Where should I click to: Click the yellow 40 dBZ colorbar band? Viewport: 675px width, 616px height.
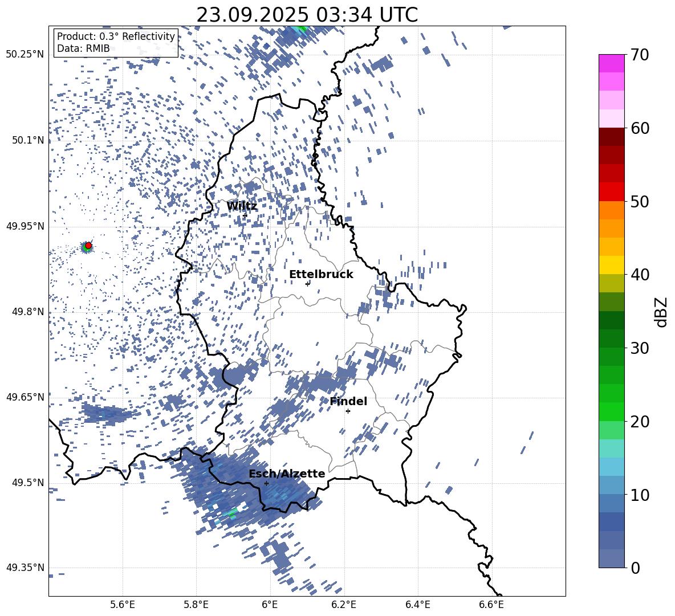pyautogui.click(x=612, y=265)
